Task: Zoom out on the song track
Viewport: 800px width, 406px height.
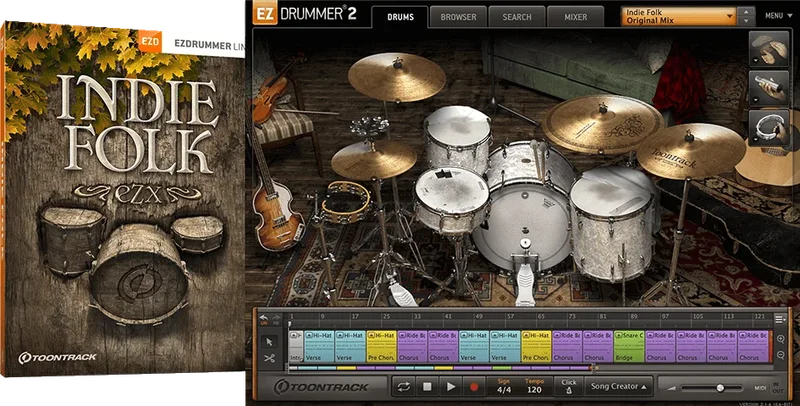Action: pyautogui.click(x=781, y=355)
